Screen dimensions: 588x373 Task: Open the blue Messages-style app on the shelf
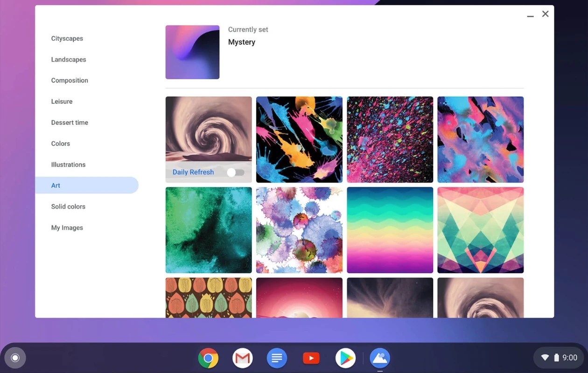click(x=277, y=358)
